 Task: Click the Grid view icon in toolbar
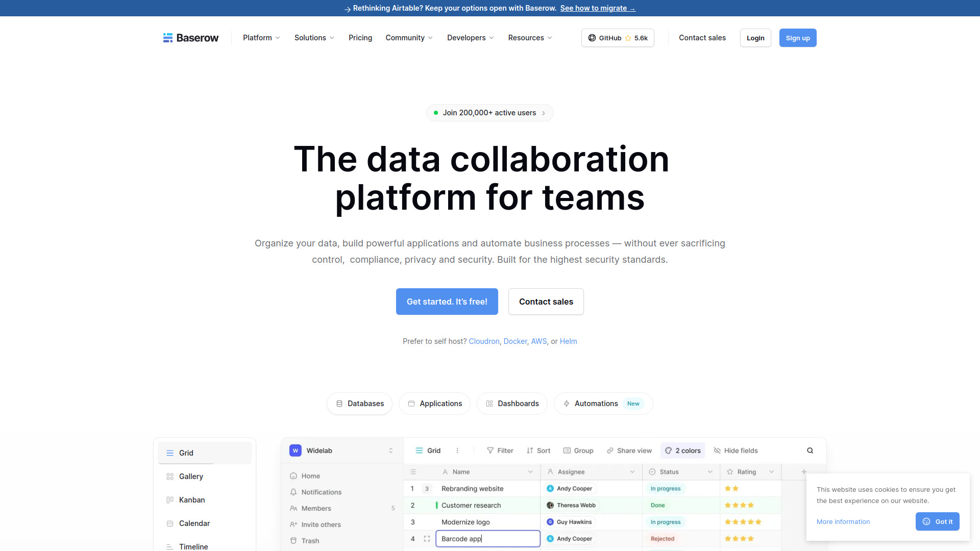pos(419,450)
